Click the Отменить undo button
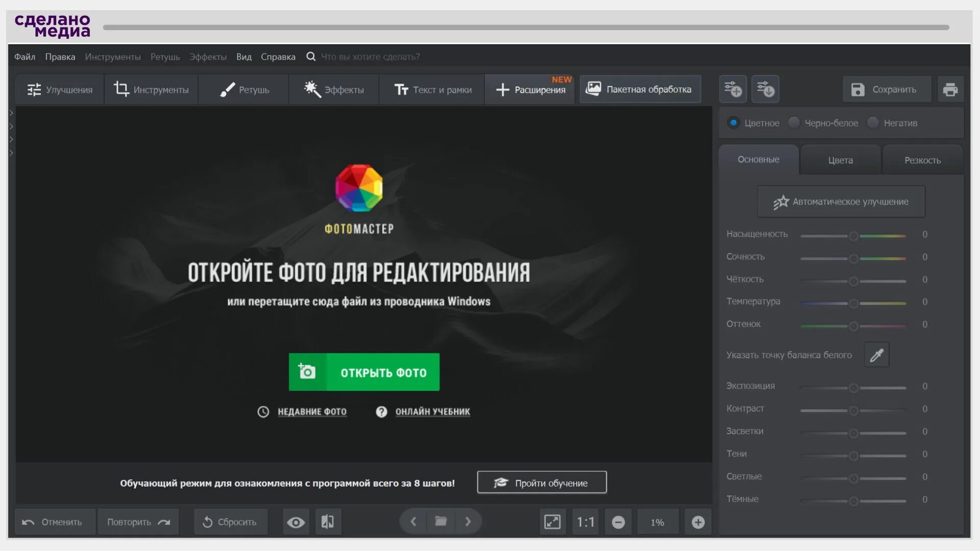Image resolution: width=980 pixels, height=551 pixels. coord(55,522)
